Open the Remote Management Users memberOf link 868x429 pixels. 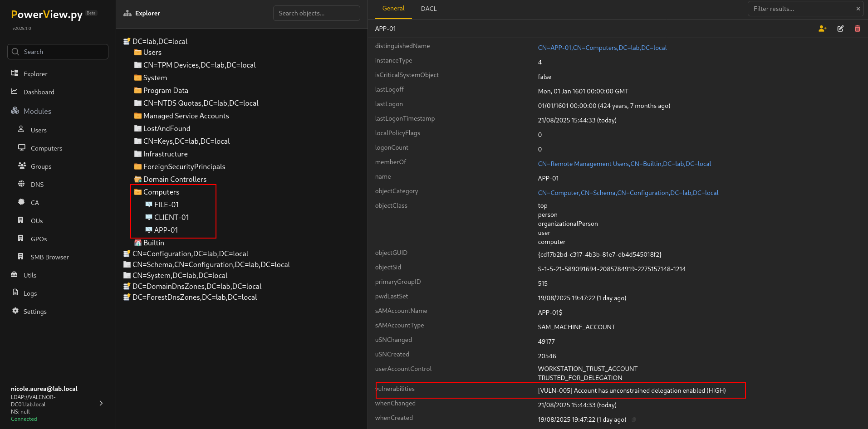coord(624,164)
